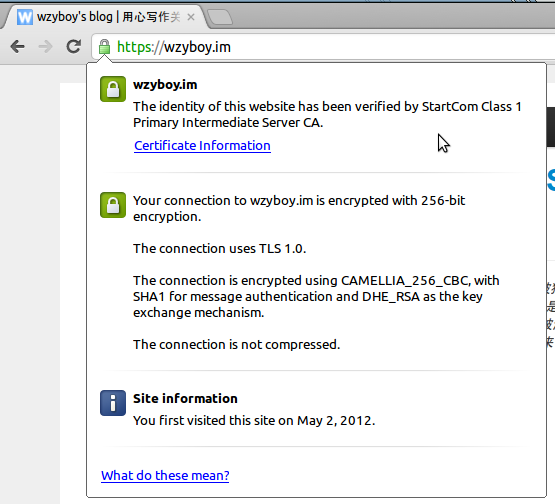Click the blue info icon by Site information
The width and height of the screenshot is (555, 504).
[x=113, y=403]
